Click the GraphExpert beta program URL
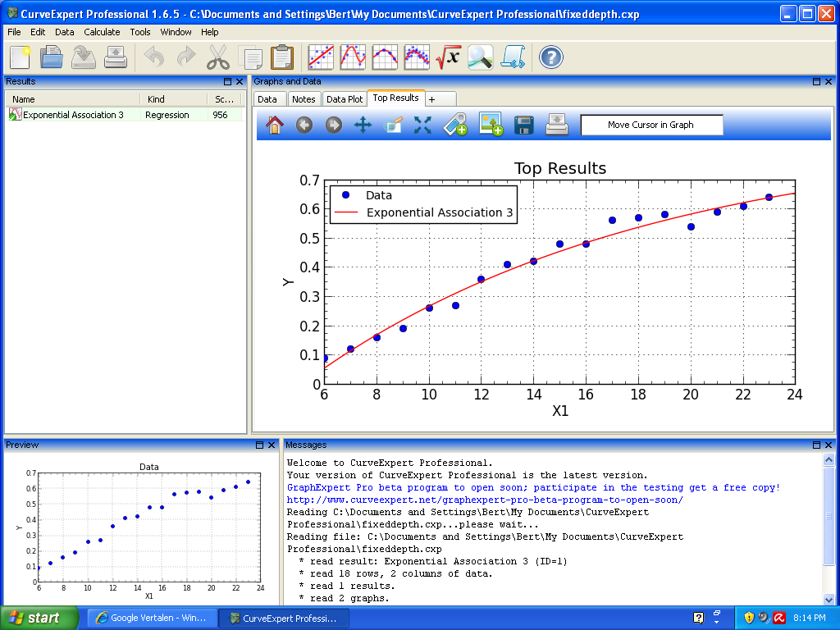The width and height of the screenshot is (840, 630). tap(484, 500)
